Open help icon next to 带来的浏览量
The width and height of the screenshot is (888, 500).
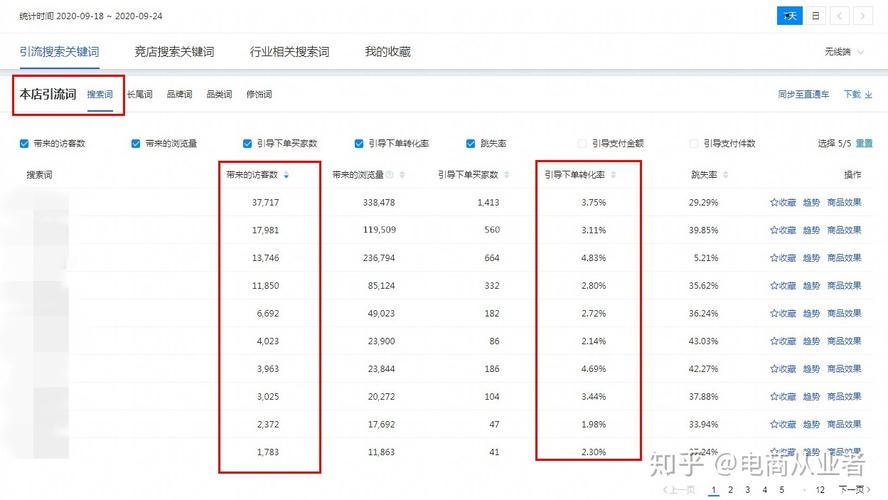coord(390,175)
